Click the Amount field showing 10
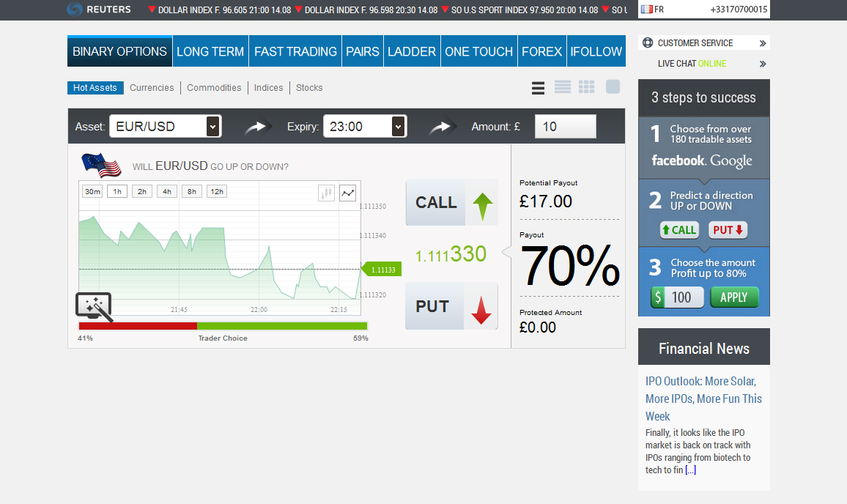The width and height of the screenshot is (847, 504). (x=566, y=127)
